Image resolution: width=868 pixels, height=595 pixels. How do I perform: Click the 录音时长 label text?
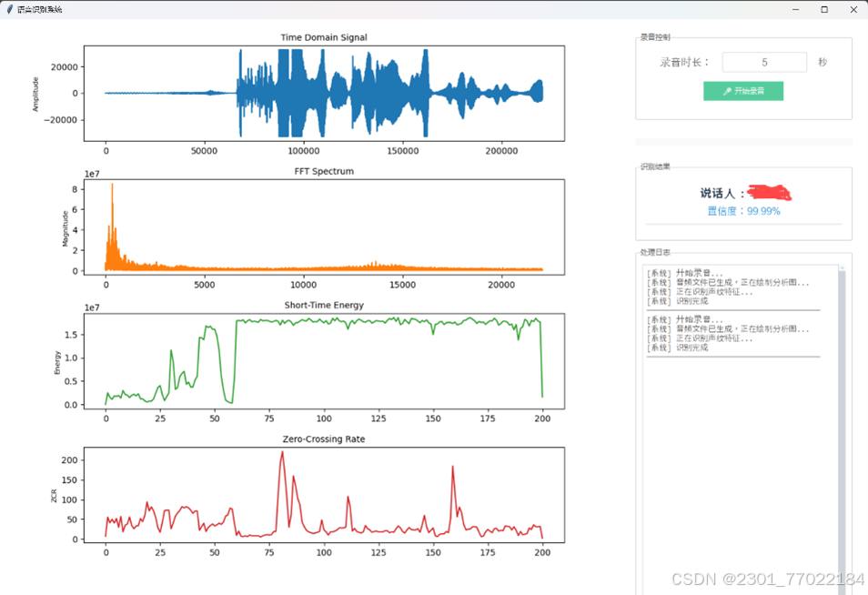[684, 62]
